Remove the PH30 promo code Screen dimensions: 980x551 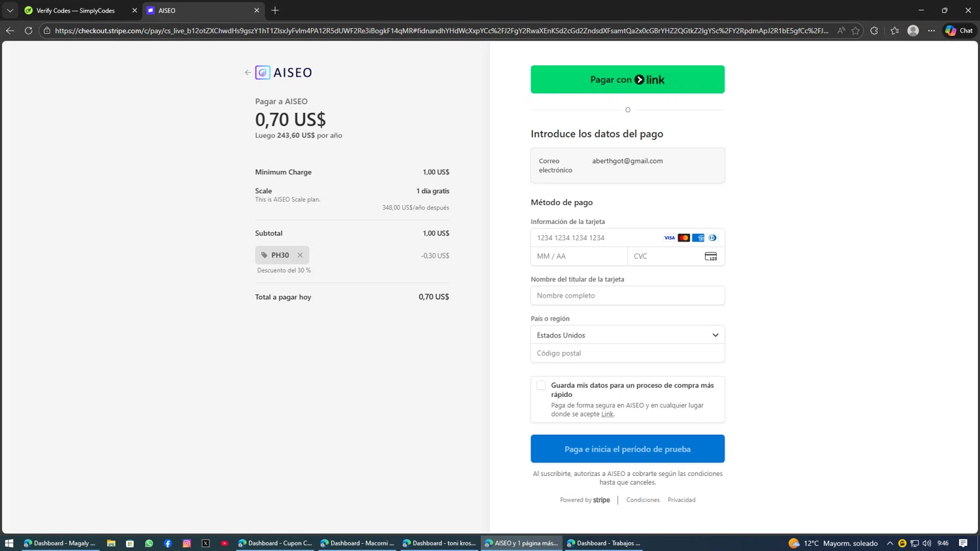point(300,255)
